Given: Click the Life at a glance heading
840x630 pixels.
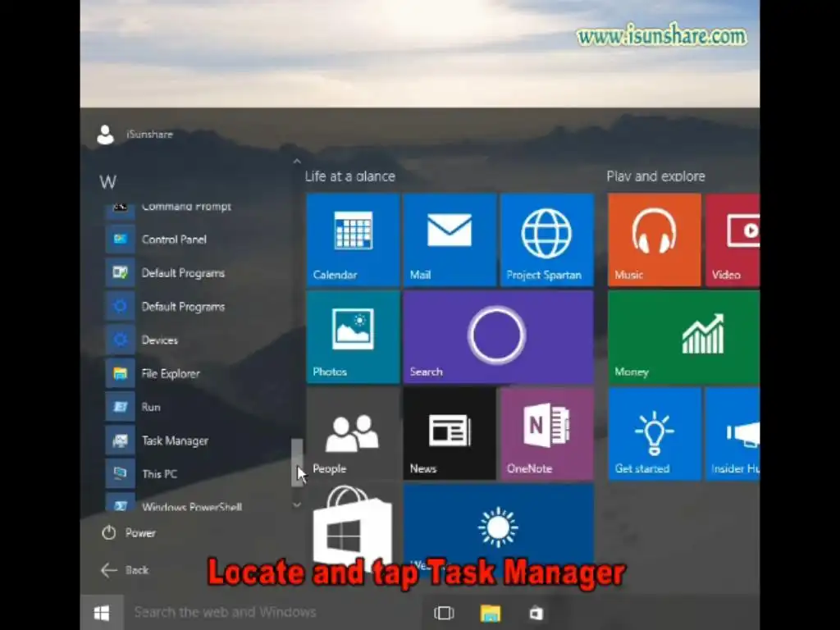Looking at the screenshot, I should [x=349, y=176].
